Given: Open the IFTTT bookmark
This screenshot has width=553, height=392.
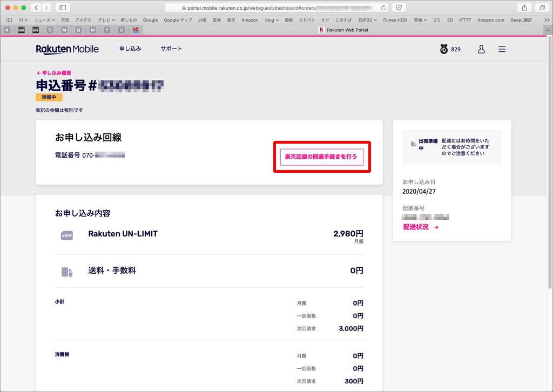Looking at the screenshot, I should coord(465,20).
